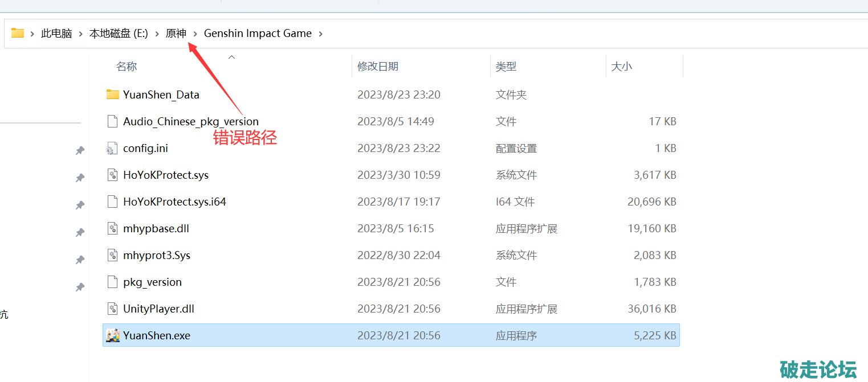This screenshot has width=868, height=382.
Task: Click the YuanShen.exe application icon
Action: tap(112, 335)
